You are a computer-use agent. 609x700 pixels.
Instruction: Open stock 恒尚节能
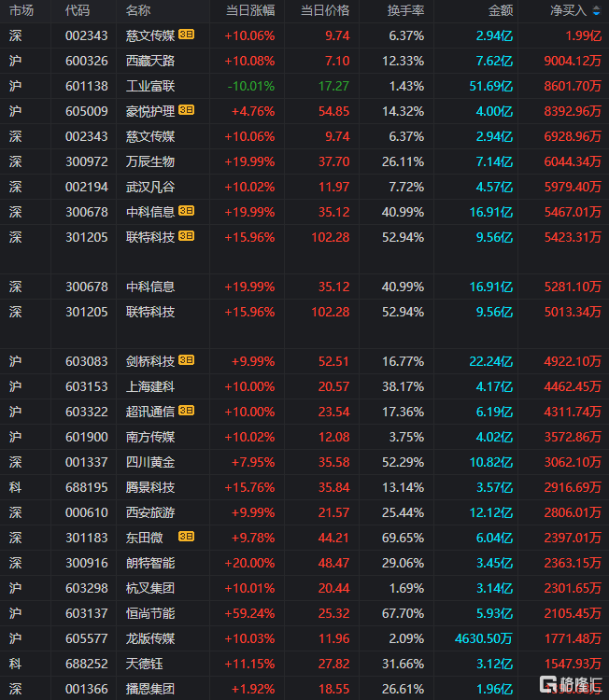click(150, 613)
